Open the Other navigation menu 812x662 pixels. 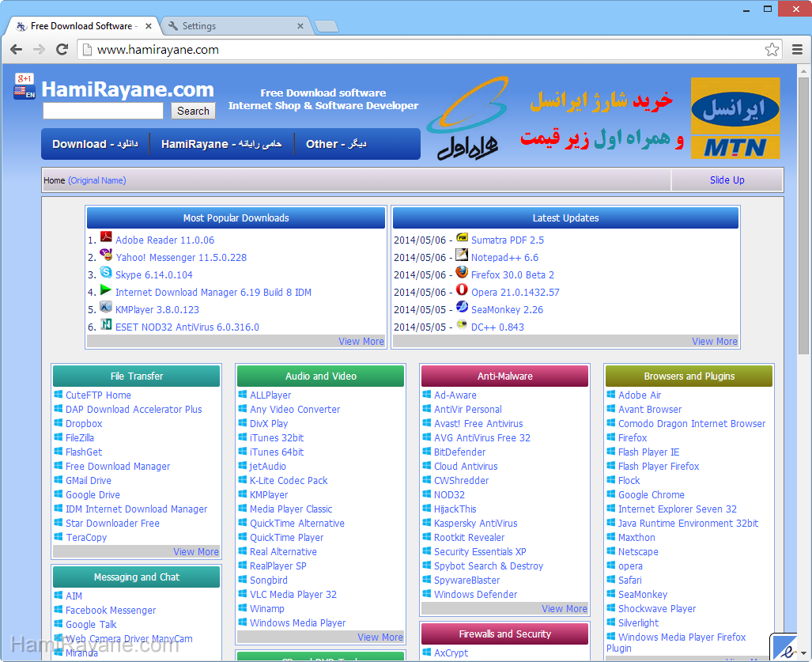336,144
